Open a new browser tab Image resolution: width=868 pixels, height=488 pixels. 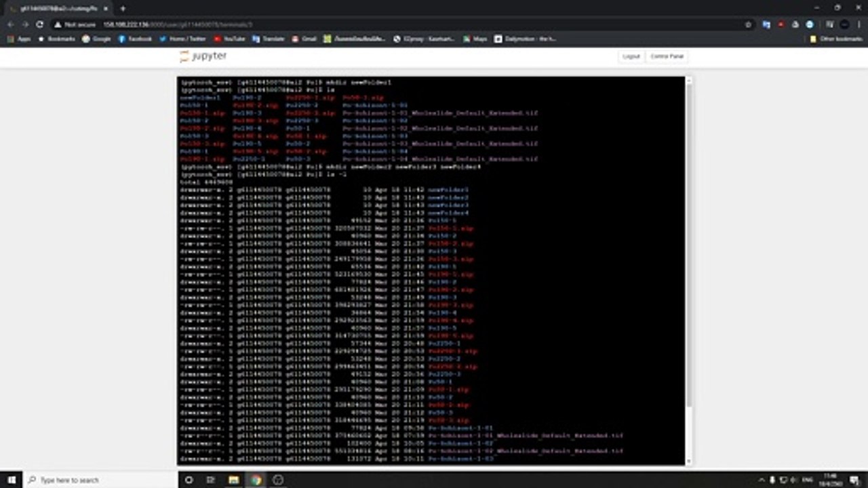pos(123,8)
